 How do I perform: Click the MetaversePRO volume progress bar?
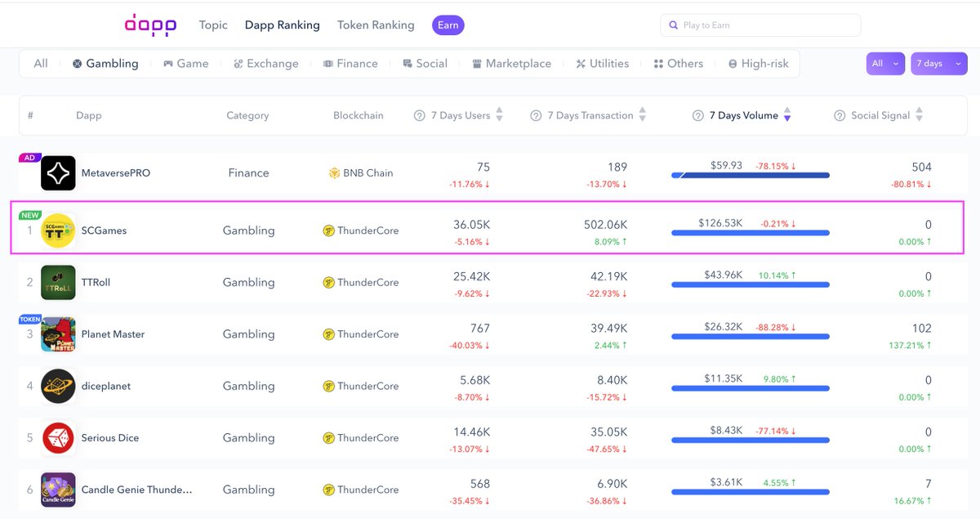pos(751,175)
